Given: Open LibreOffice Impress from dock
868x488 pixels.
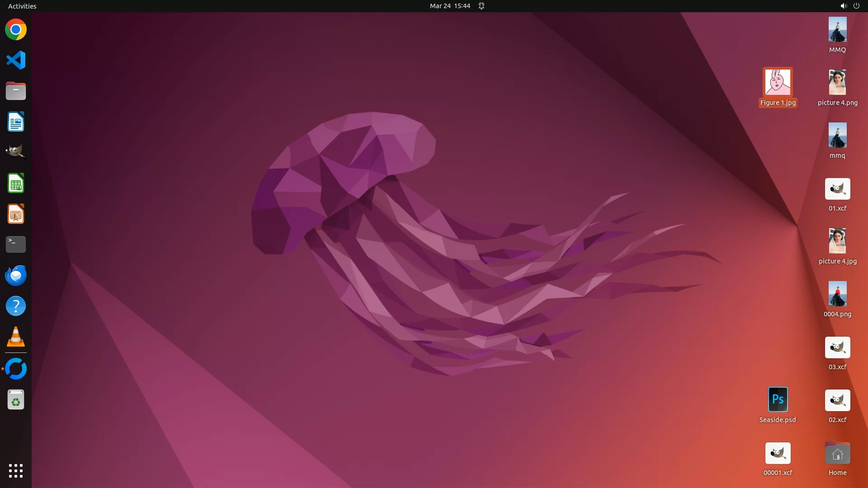Looking at the screenshot, I should point(16,214).
